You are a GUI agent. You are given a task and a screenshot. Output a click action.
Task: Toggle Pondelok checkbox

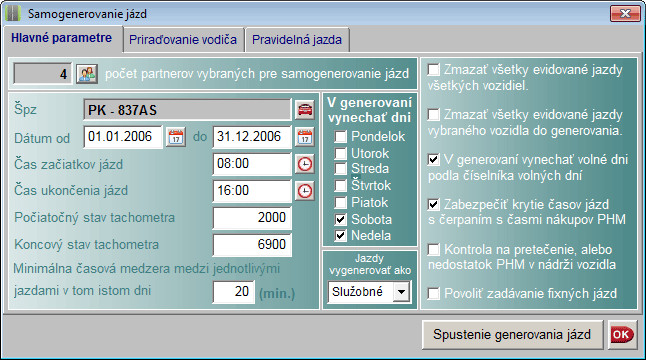click(340, 136)
